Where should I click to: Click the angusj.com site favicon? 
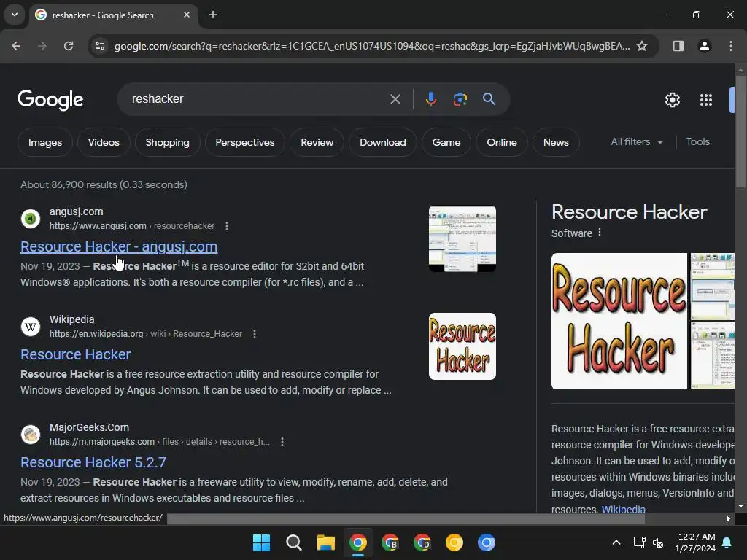[x=31, y=219]
